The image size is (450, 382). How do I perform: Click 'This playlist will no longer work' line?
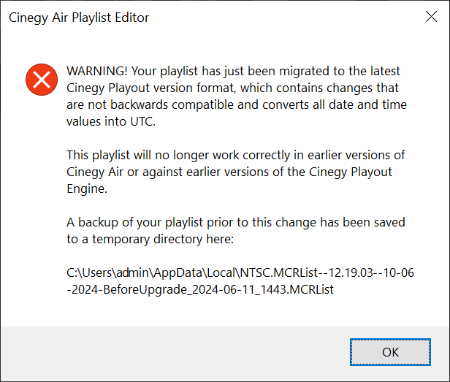(x=236, y=155)
